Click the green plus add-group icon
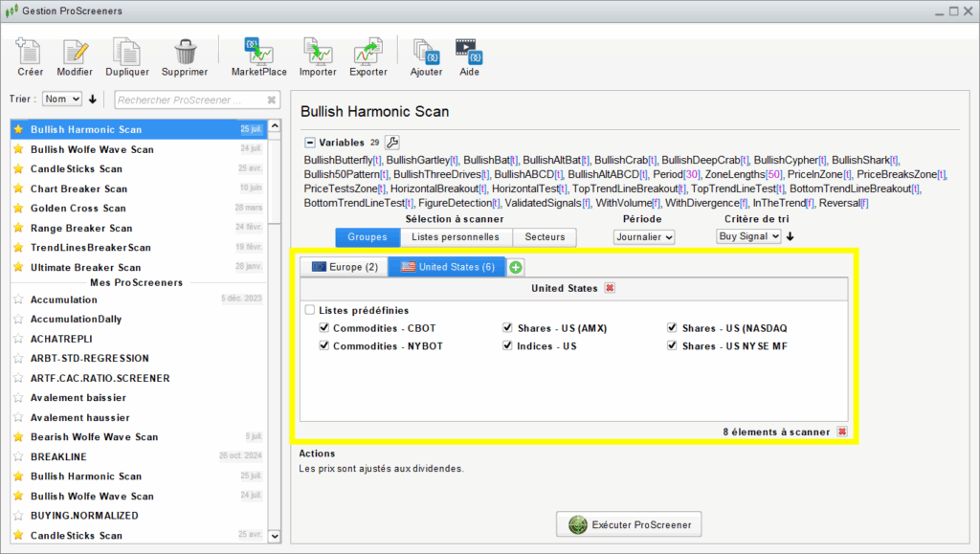Screen dimensions: 980x554 pos(516,267)
